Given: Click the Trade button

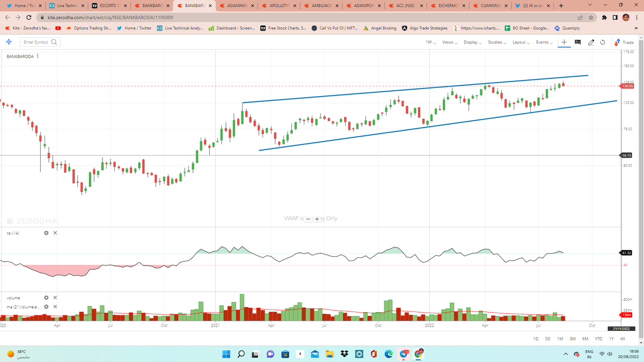Looking at the screenshot, I should pos(624,42).
